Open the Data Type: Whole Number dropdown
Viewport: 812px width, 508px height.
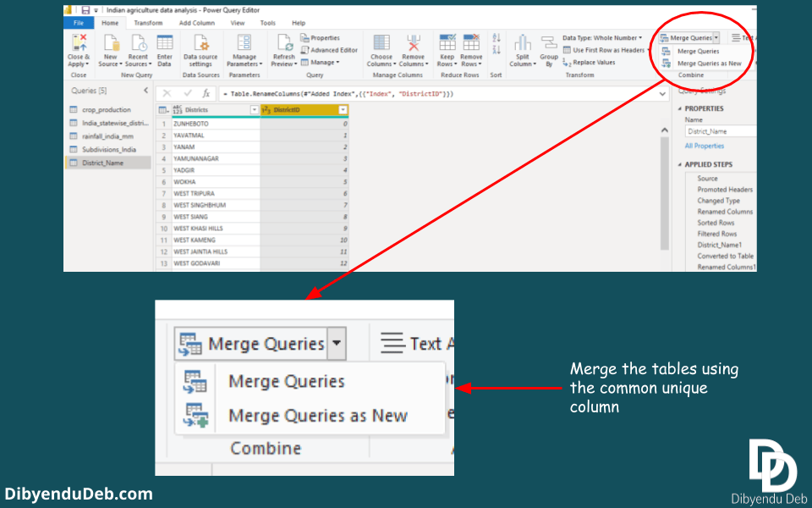coord(602,38)
